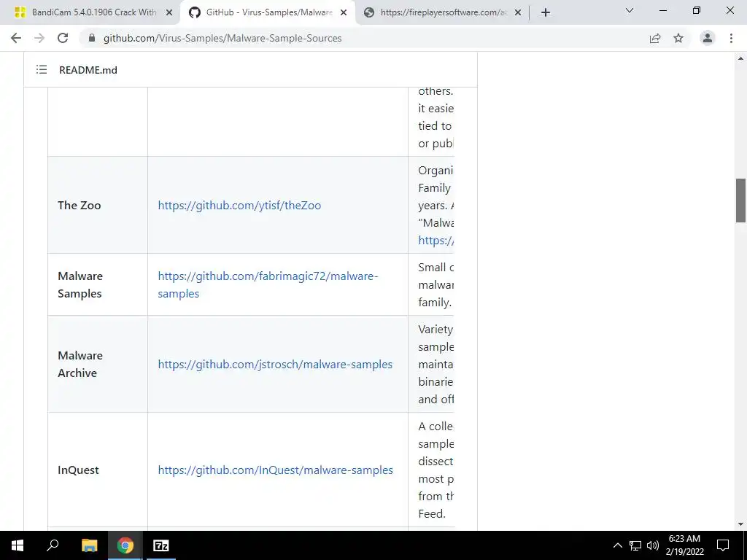747x560 pixels.
Task: Close the BandiCam Crack tab
Action: [169, 13]
